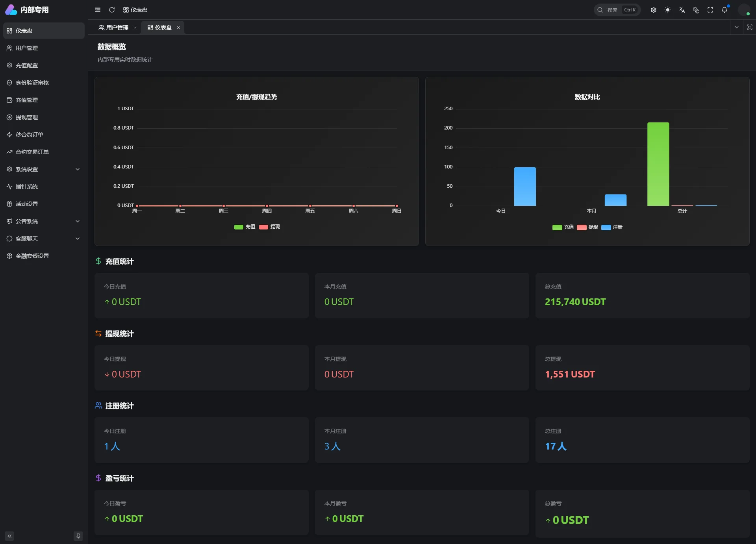Maximize the tab content area icon
Image resolution: width=756 pixels, height=544 pixels.
pyautogui.click(x=749, y=27)
